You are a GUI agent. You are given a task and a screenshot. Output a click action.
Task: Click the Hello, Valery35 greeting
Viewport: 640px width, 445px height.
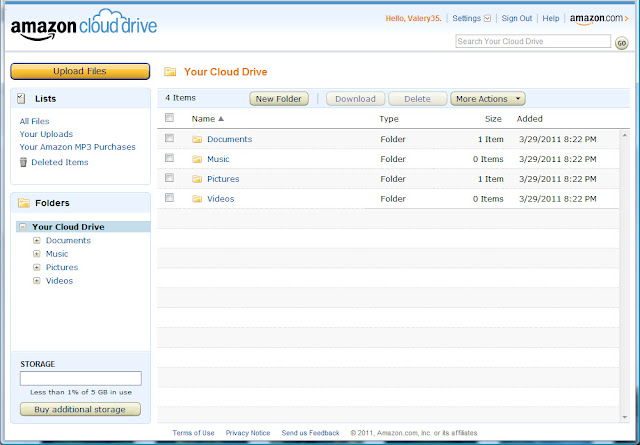[x=413, y=18]
